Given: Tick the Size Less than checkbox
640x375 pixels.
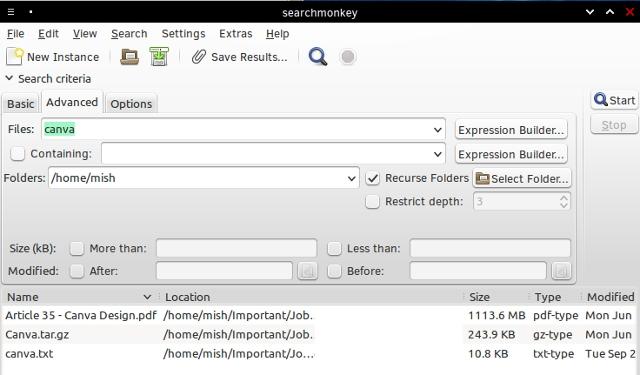Looking at the screenshot, I should pos(334,248).
